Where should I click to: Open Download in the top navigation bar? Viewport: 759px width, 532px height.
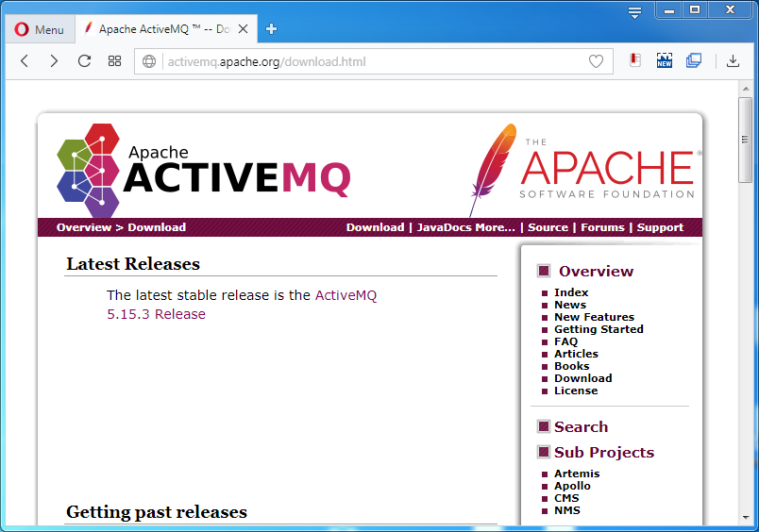click(375, 227)
